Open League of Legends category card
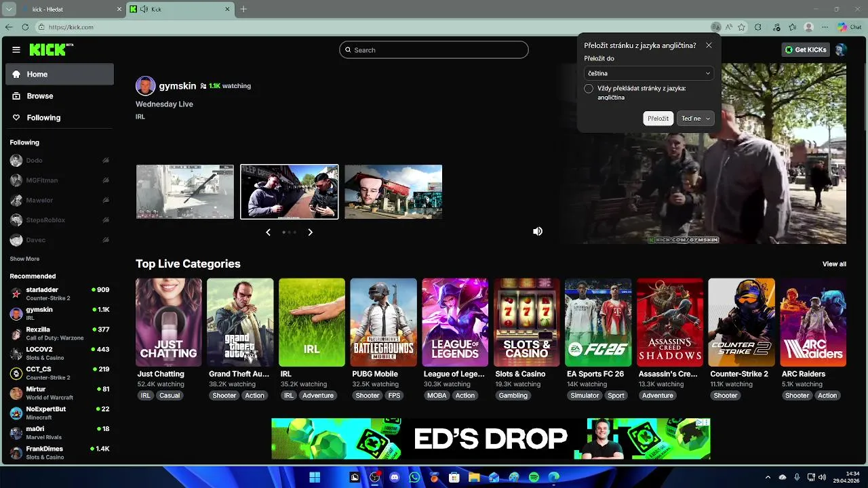Image resolution: width=868 pixels, height=488 pixels. (x=455, y=323)
